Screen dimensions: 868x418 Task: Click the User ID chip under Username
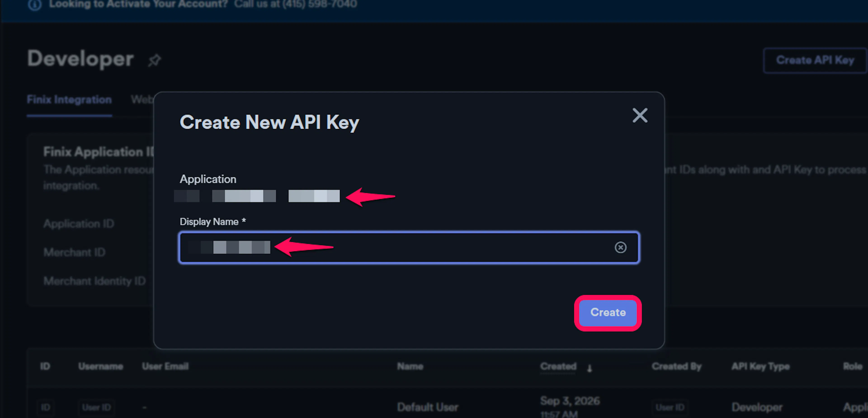point(96,407)
